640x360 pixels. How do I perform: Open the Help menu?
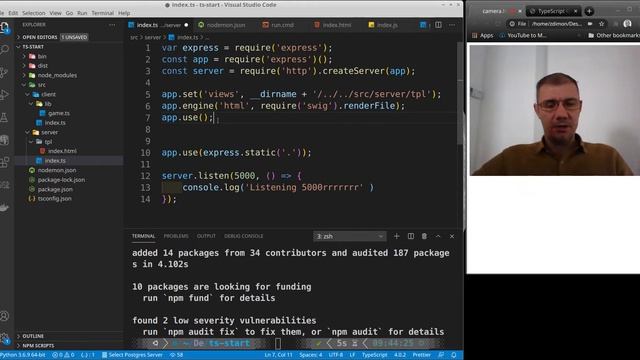click(x=124, y=13)
